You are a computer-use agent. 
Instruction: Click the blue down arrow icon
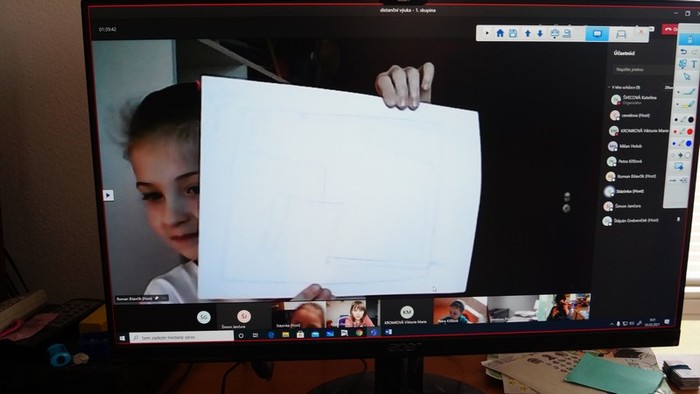coord(540,33)
